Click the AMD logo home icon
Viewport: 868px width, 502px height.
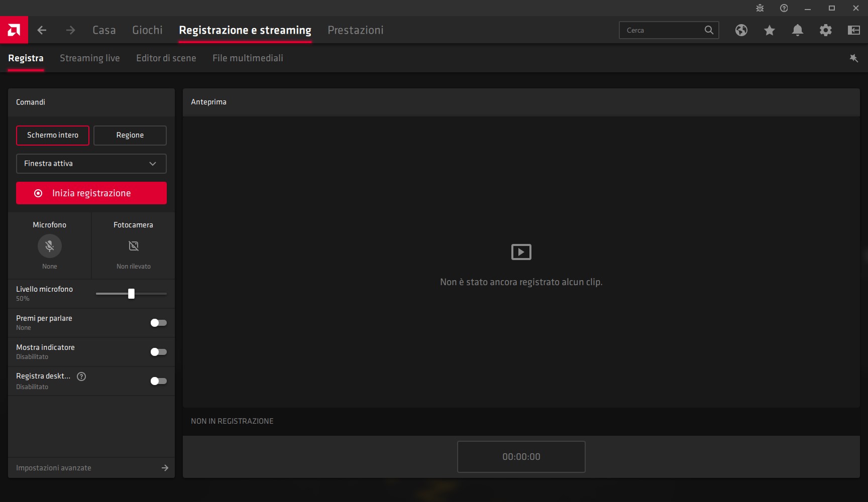(14, 30)
